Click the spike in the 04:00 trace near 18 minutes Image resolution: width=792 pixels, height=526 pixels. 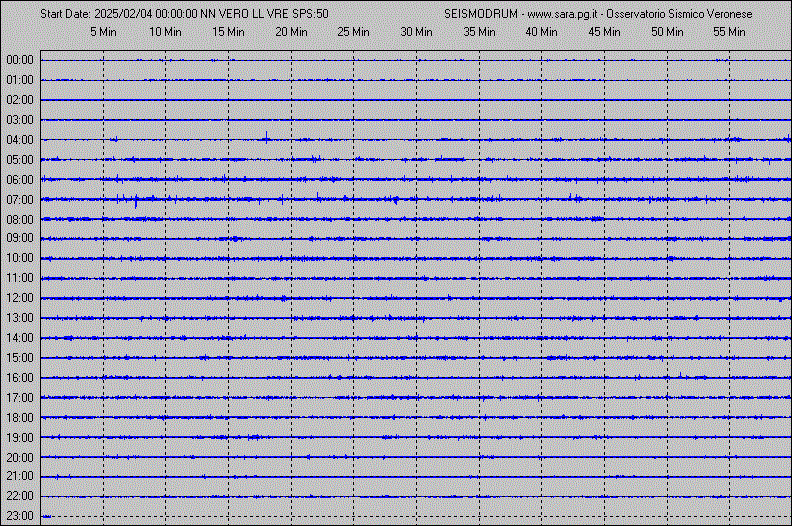(x=266, y=137)
